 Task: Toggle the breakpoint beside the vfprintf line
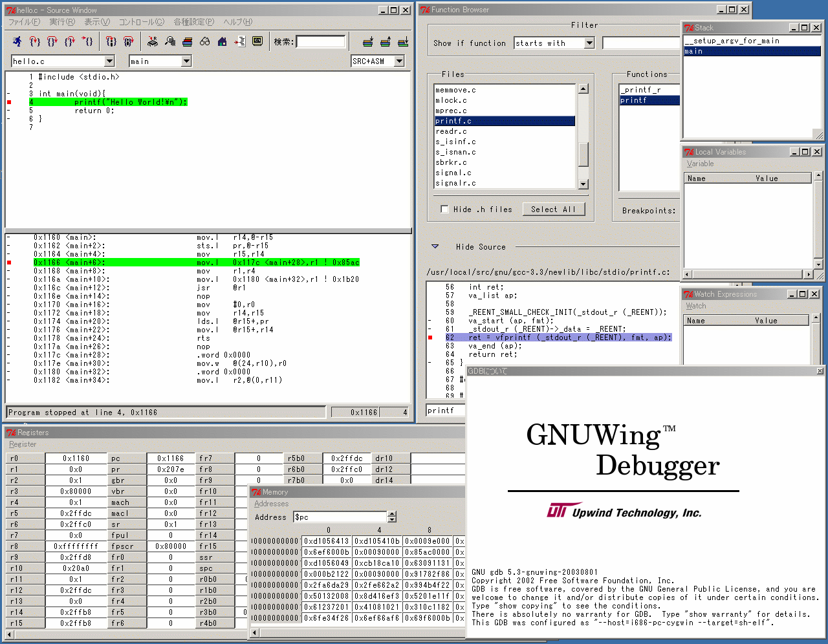(x=431, y=337)
